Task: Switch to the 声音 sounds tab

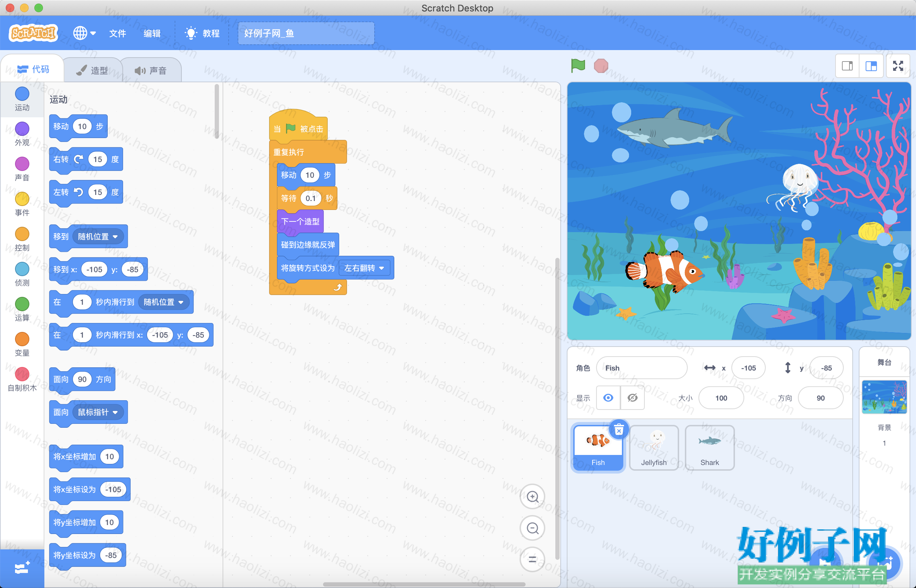Action: [x=151, y=70]
